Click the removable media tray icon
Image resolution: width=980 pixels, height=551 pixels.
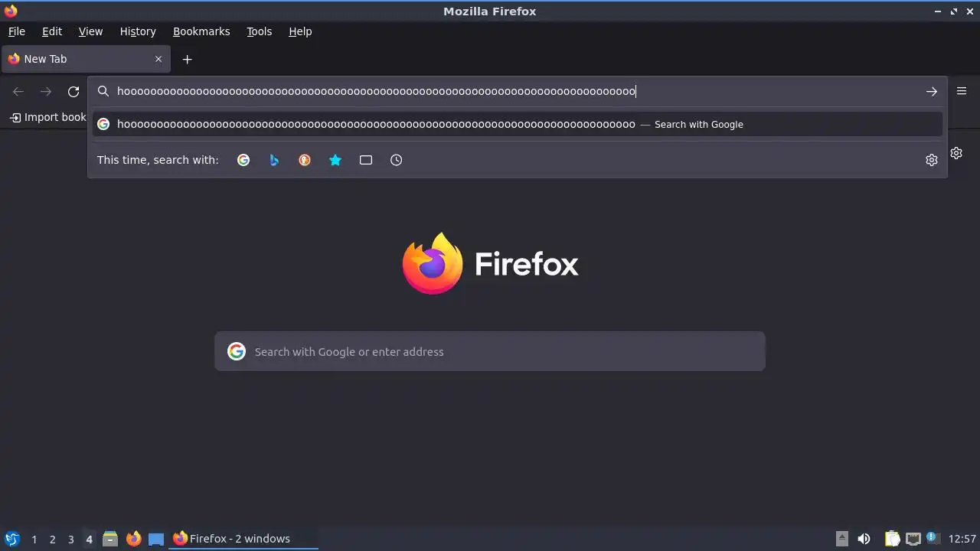tap(841, 539)
